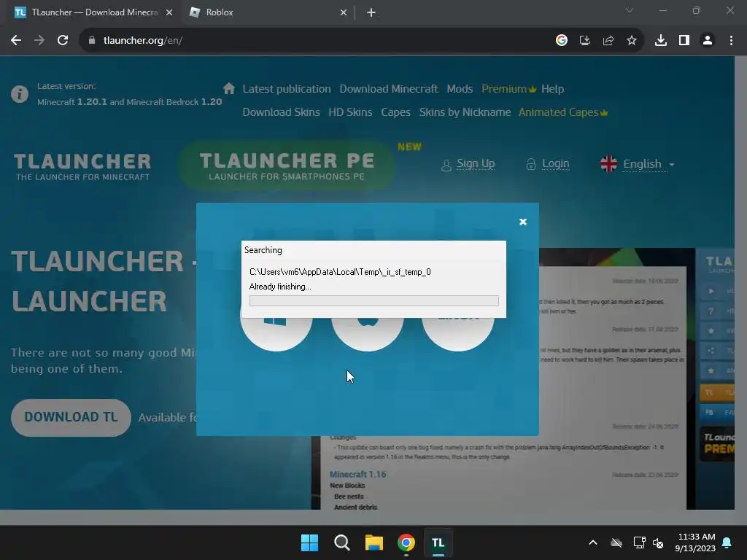Open Skins by Nickname link

(x=465, y=112)
